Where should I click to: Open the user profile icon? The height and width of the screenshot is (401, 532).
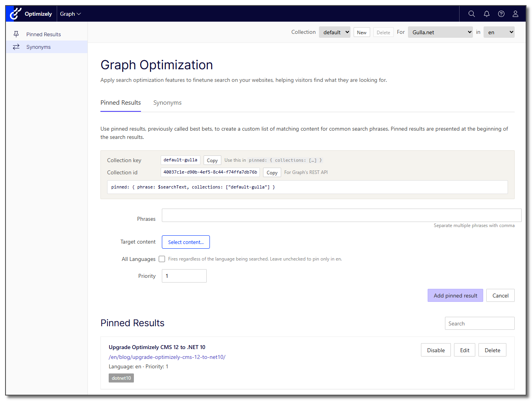tap(515, 14)
